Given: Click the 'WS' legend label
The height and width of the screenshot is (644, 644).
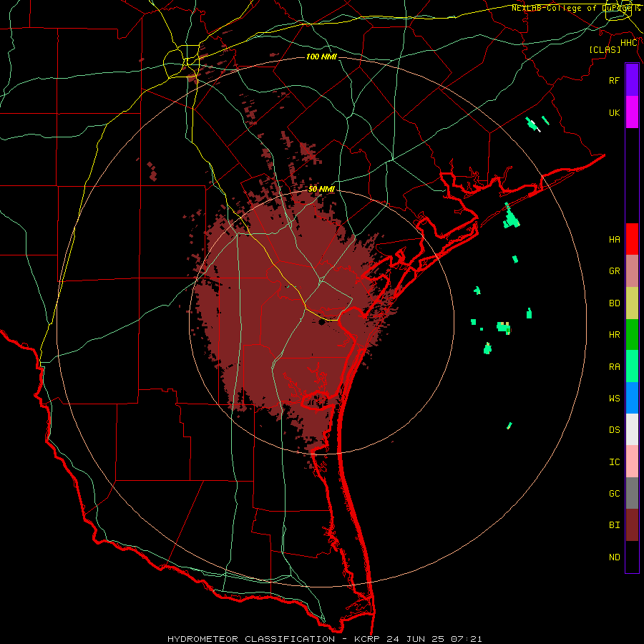Looking at the screenshot, I should [x=614, y=399].
